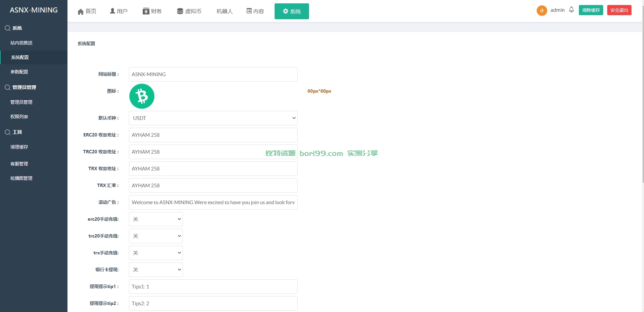Click the admin username text
Viewport: 644px width, 312px height.
pos(558,10)
